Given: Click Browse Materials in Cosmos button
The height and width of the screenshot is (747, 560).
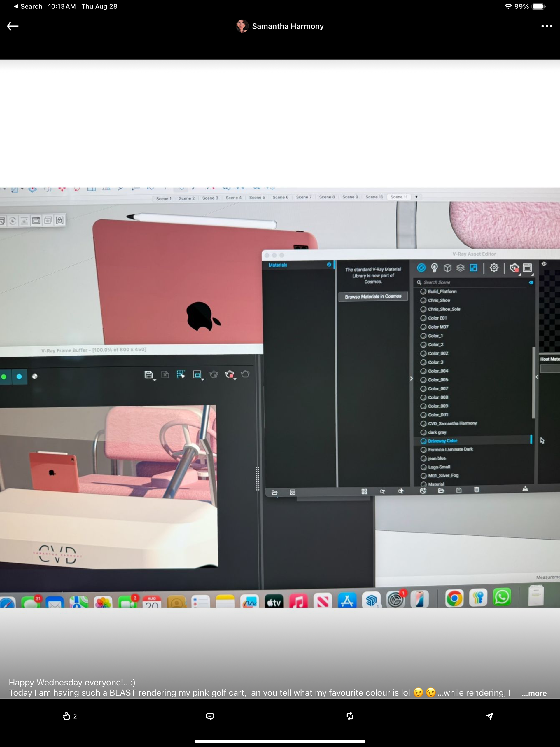Looking at the screenshot, I should (x=373, y=296).
